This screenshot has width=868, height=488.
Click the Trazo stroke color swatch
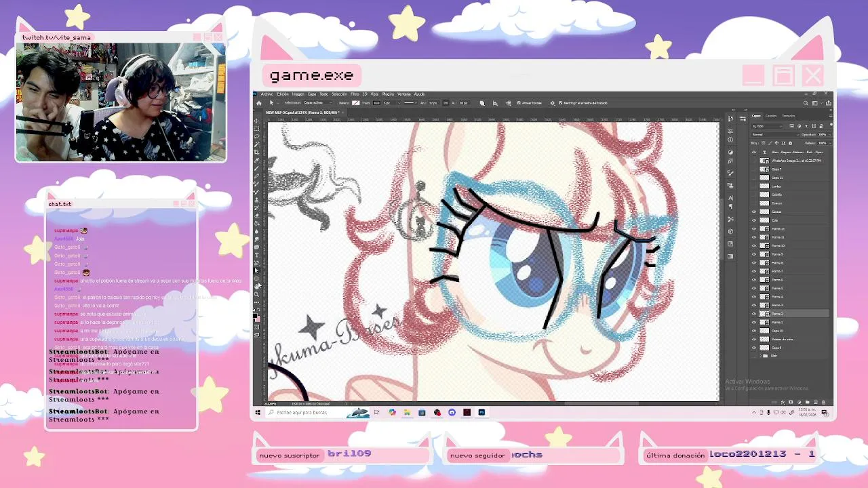click(376, 103)
